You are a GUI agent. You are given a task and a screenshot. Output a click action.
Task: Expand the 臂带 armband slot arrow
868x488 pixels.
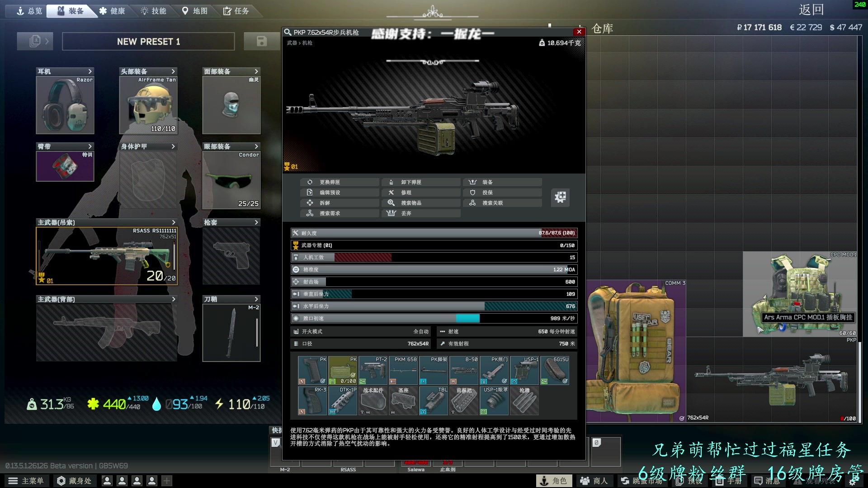coord(90,146)
